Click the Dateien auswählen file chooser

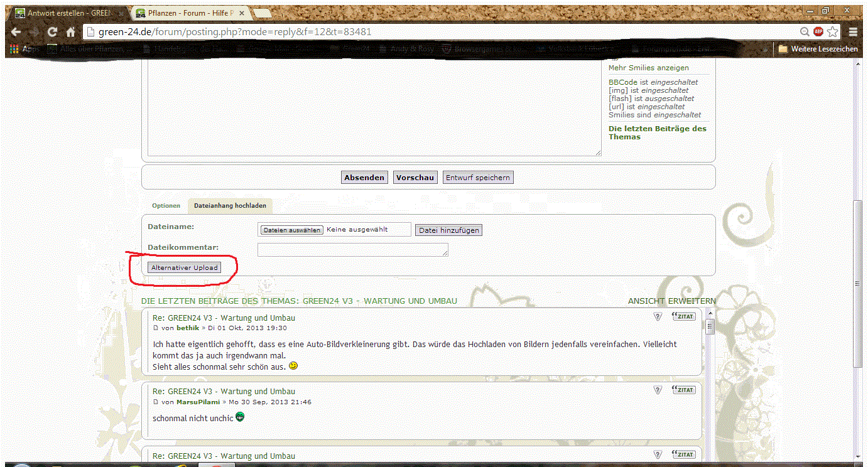[x=292, y=230]
